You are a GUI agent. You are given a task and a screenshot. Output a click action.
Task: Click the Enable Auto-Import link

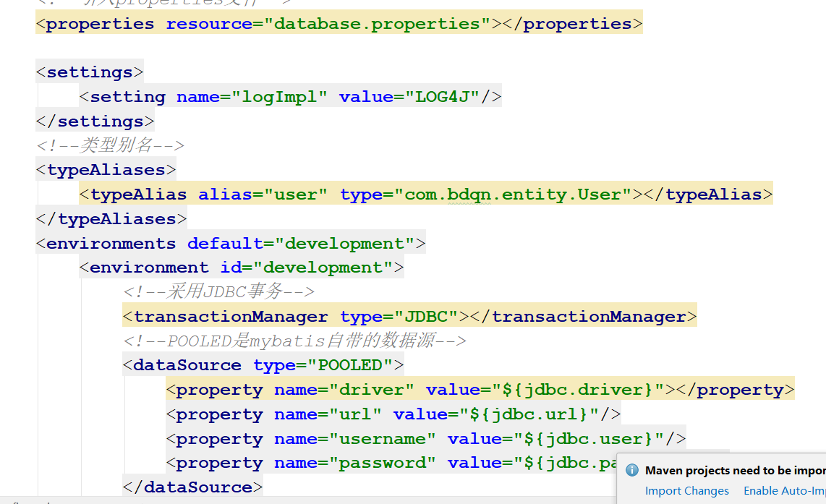coord(784,491)
